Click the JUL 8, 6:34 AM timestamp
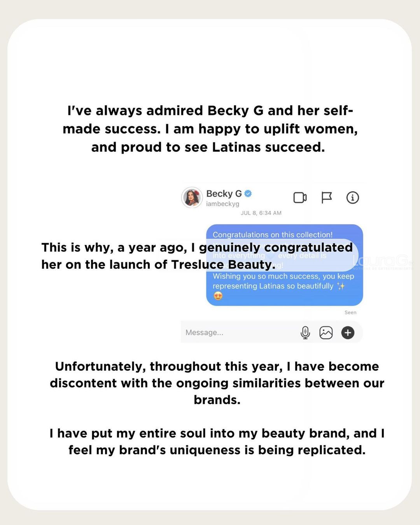This screenshot has width=420, height=525. 261,213
